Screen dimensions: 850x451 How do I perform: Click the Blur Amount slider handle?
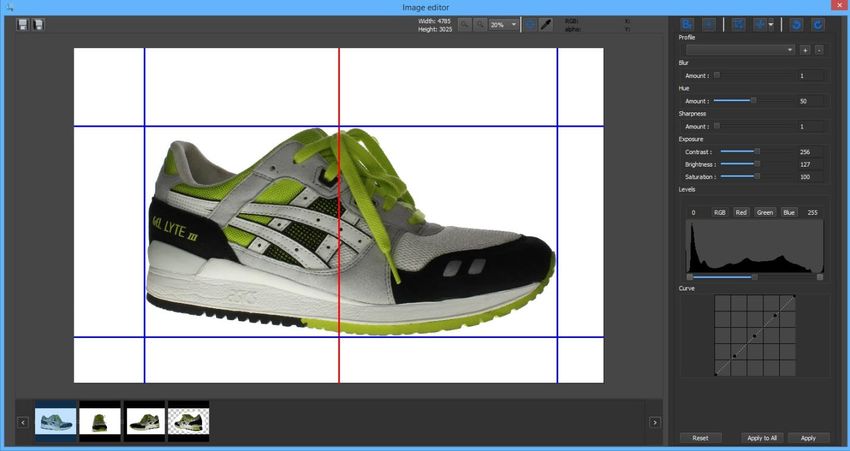pyautogui.click(x=717, y=75)
